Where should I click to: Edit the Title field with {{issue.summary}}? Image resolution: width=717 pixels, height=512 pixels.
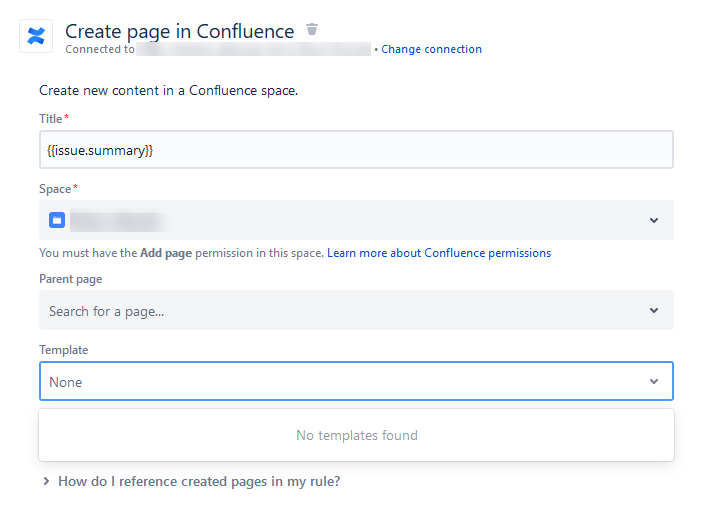click(356, 150)
